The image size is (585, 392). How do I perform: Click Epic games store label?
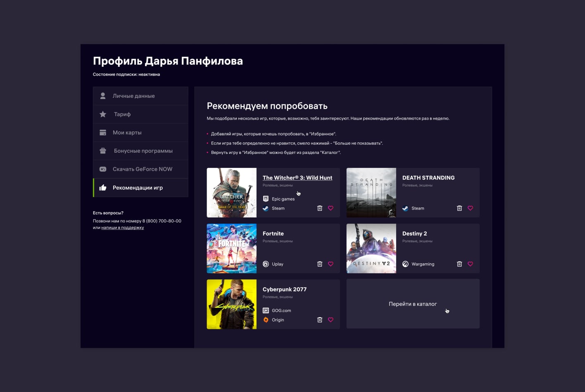pos(283,199)
